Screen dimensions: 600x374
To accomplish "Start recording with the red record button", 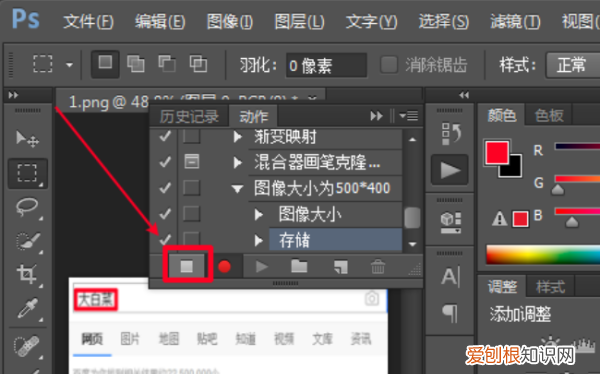I will [x=224, y=266].
